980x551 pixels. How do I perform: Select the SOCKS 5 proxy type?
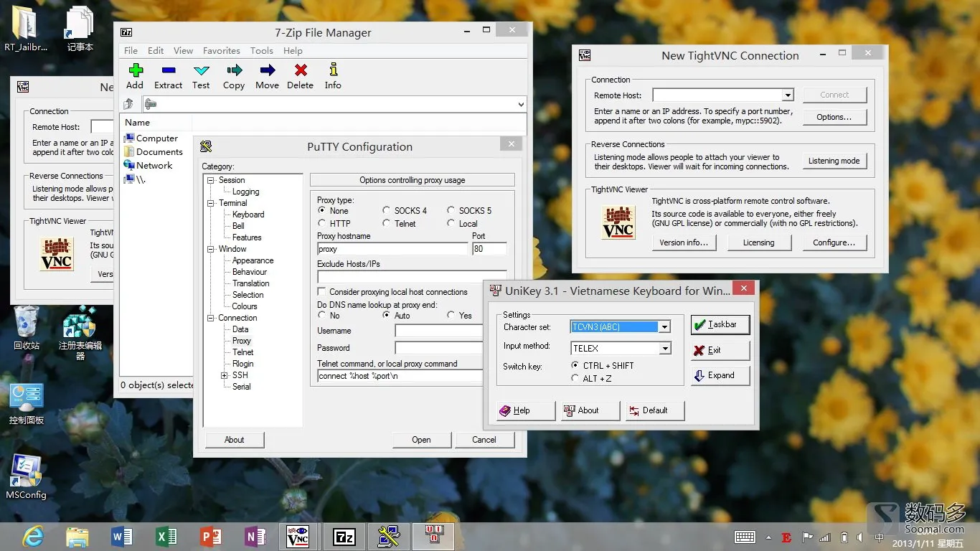(451, 211)
